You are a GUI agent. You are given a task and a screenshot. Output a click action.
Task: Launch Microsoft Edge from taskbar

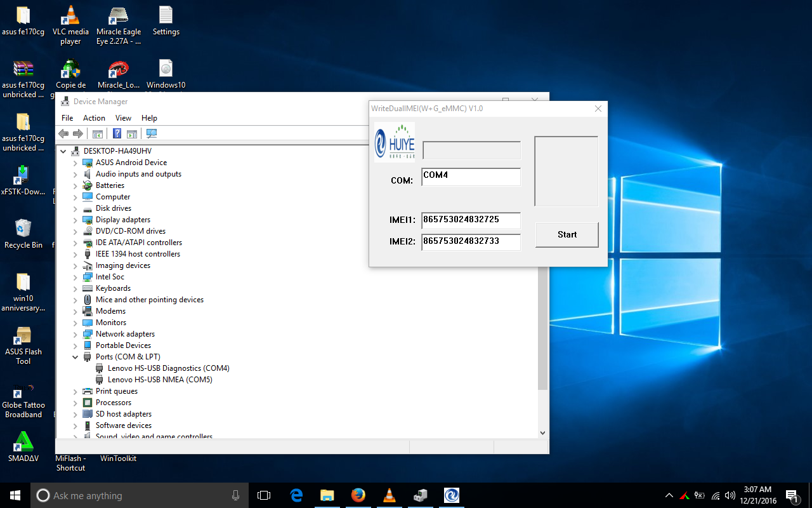coord(296,495)
